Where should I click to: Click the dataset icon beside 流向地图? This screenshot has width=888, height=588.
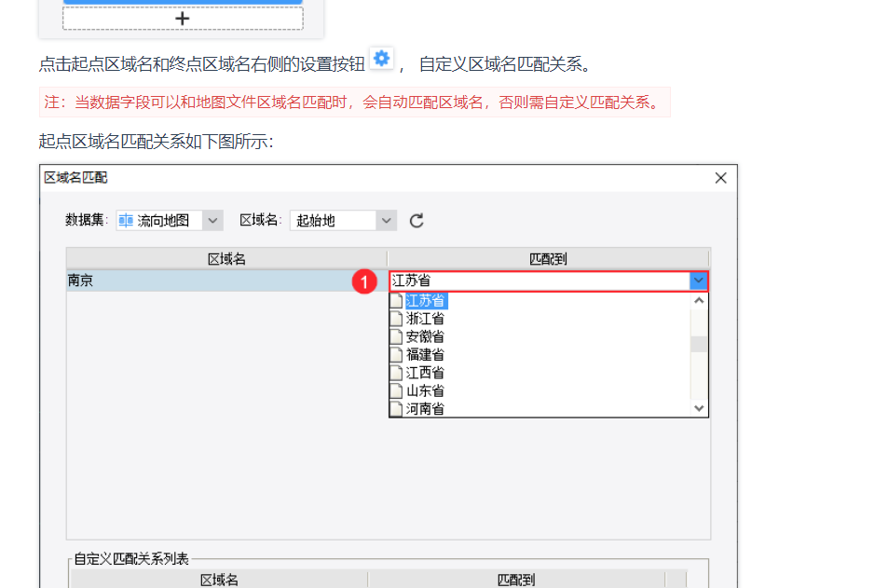pos(126,221)
